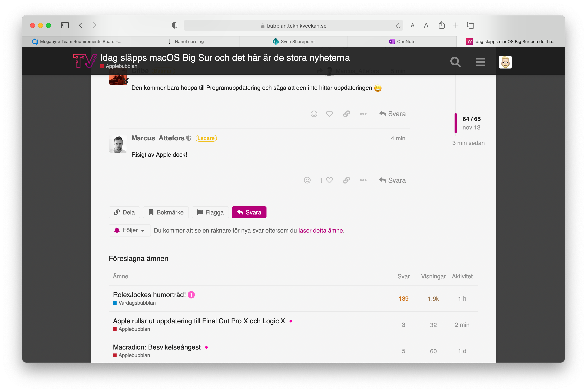Increase text size with large A
The height and width of the screenshot is (392, 587).
[x=426, y=25]
